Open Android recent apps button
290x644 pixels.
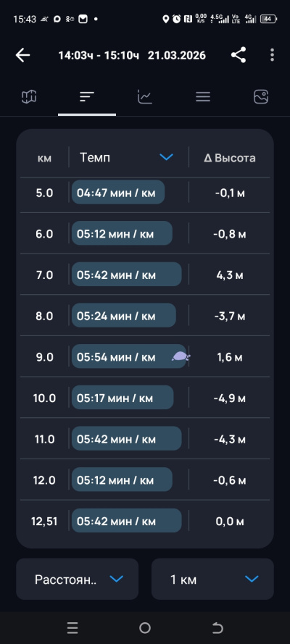pyautogui.click(x=72, y=628)
